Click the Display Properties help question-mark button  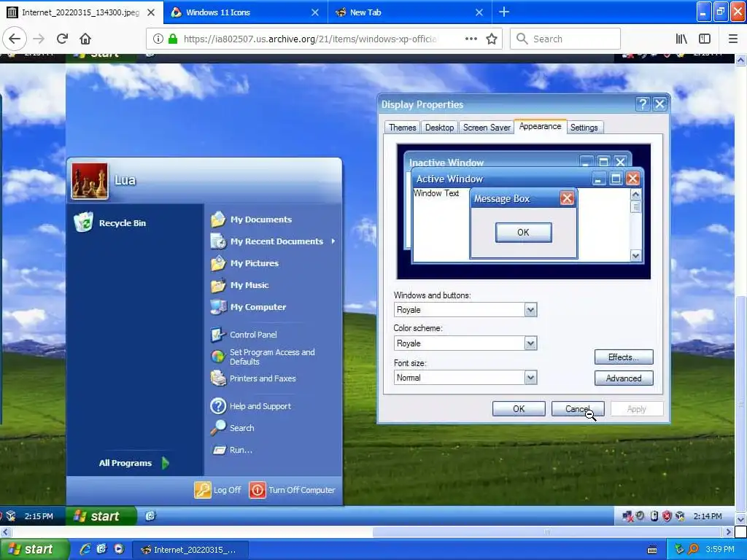click(643, 104)
